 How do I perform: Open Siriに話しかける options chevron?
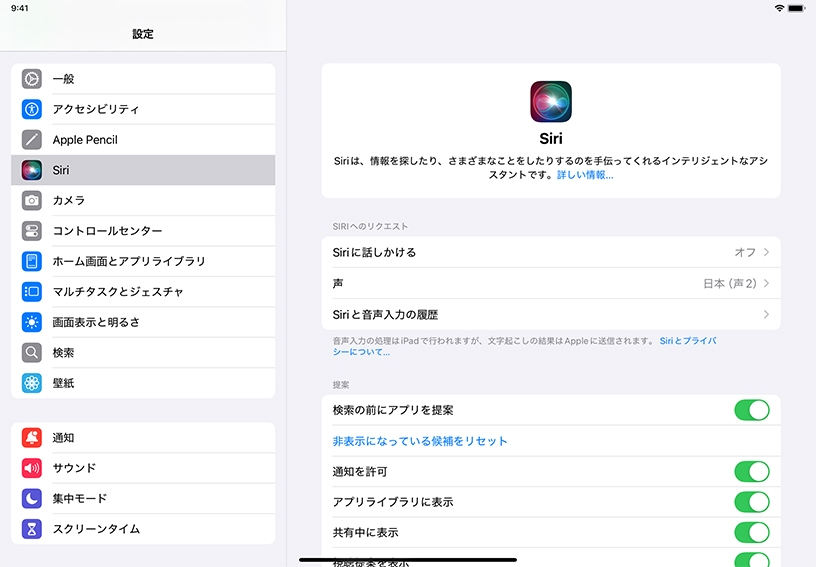(766, 253)
